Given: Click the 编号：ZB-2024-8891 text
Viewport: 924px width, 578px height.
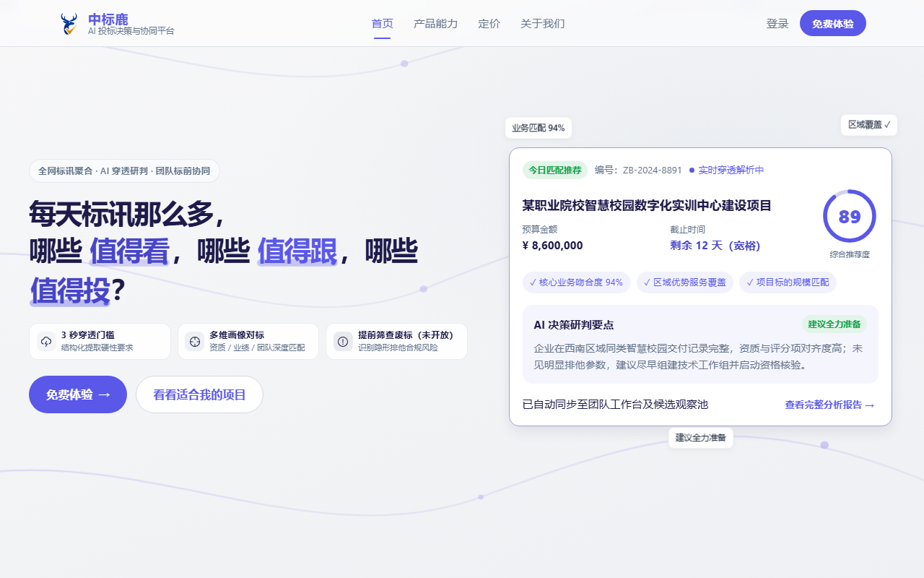Looking at the screenshot, I should point(638,171).
